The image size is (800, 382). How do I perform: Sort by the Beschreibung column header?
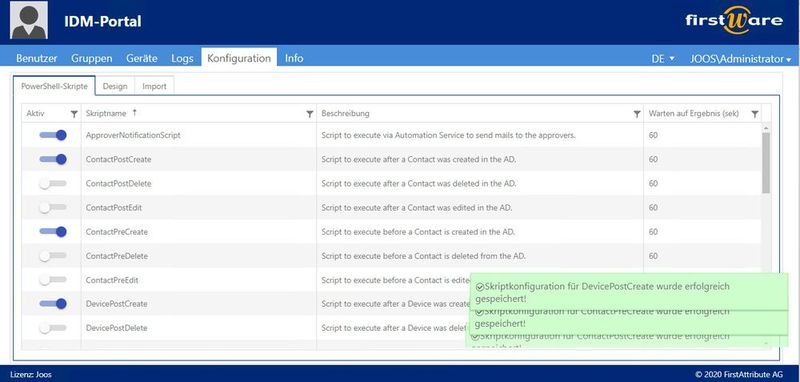(345, 113)
